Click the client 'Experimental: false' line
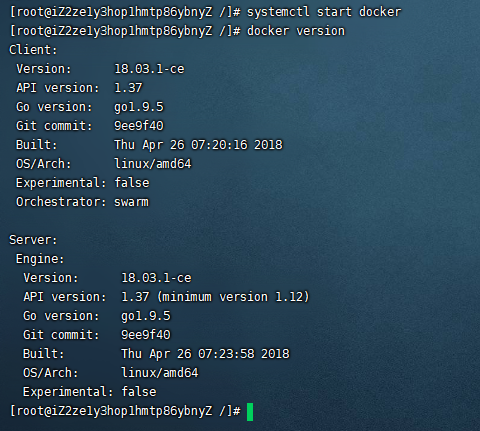Image resolution: width=480 pixels, height=431 pixels. click(x=83, y=183)
